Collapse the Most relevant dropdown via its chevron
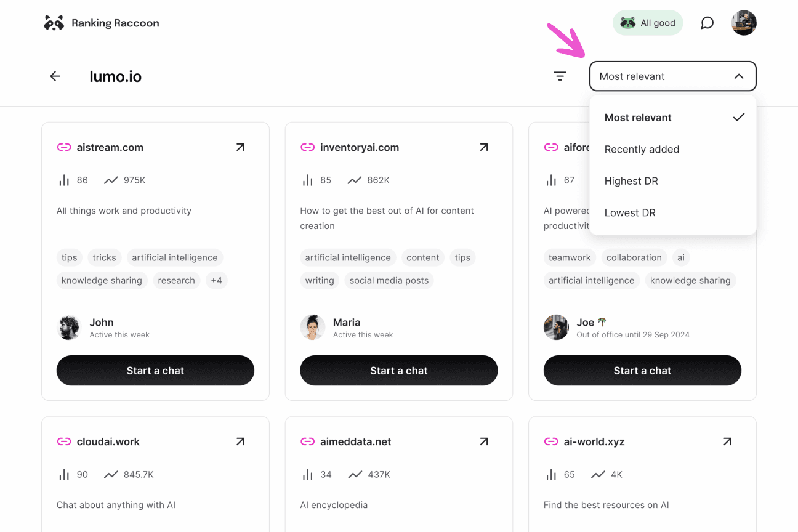 pos(739,76)
